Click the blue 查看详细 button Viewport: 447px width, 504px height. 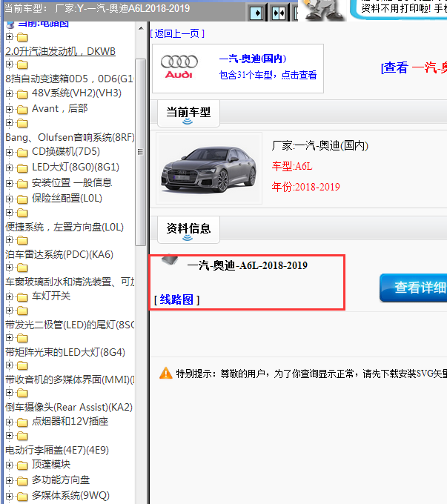pos(413,288)
